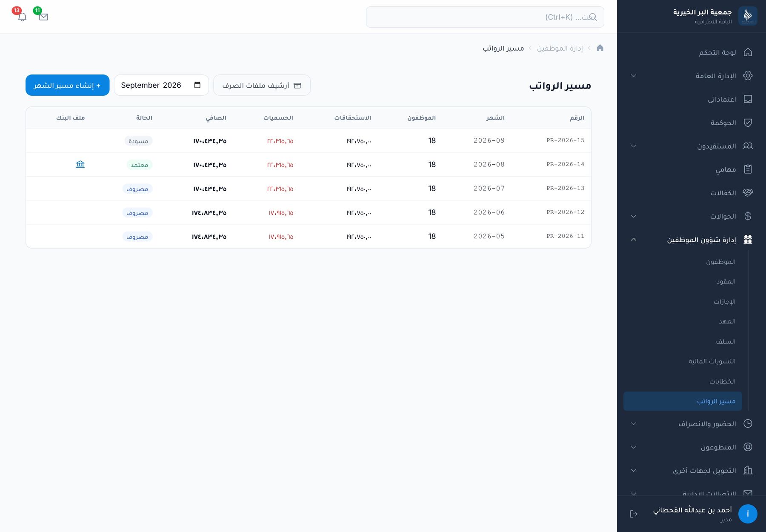Screen dimensions: 766x532
Task: Open الحوكمة shield item in sidebar
Action: coord(683,123)
